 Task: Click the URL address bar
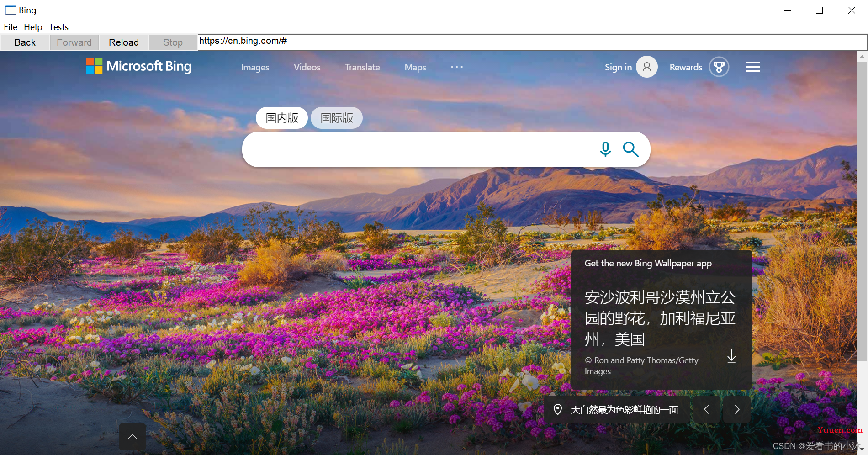point(532,42)
